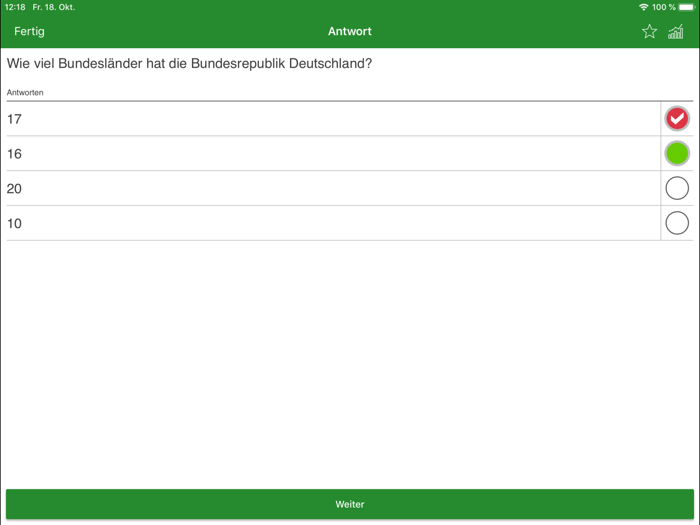This screenshot has height=525, width=700.
Task: Tap the Antworten section label
Action: 25,92
